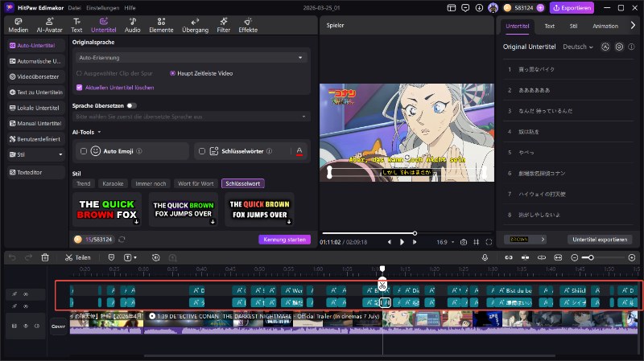644x361 pixels.
Task: Collapse the AI-Tools section
Action: click(99, 132)
